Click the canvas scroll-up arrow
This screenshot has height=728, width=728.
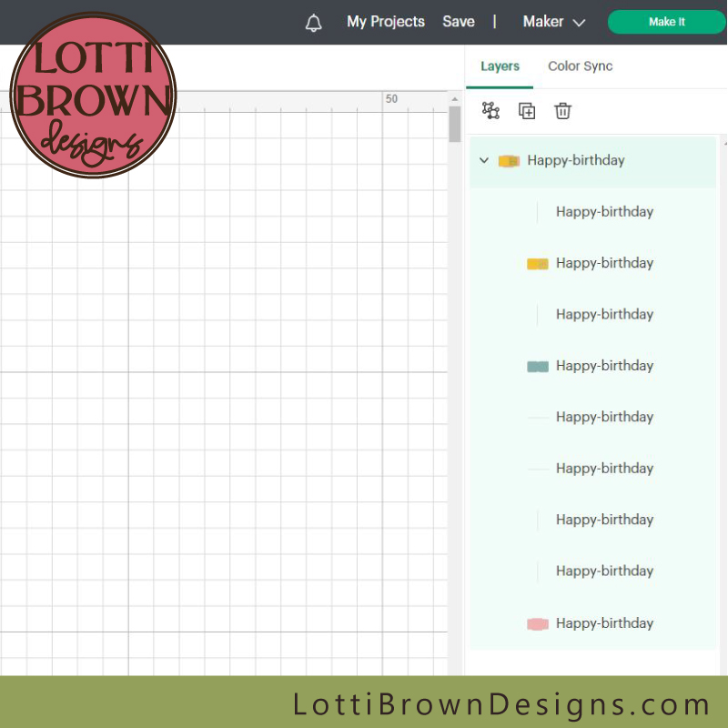click(454, 99)
